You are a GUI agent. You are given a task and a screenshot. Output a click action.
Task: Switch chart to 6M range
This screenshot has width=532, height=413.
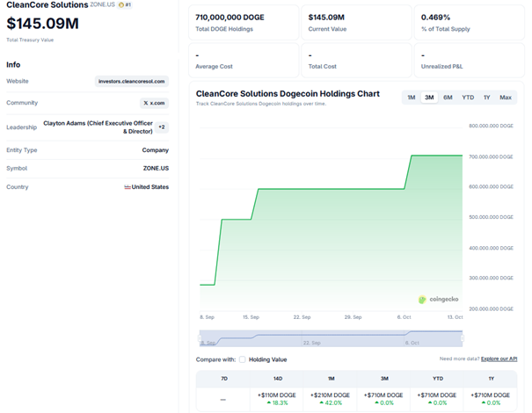click(448, 98)
